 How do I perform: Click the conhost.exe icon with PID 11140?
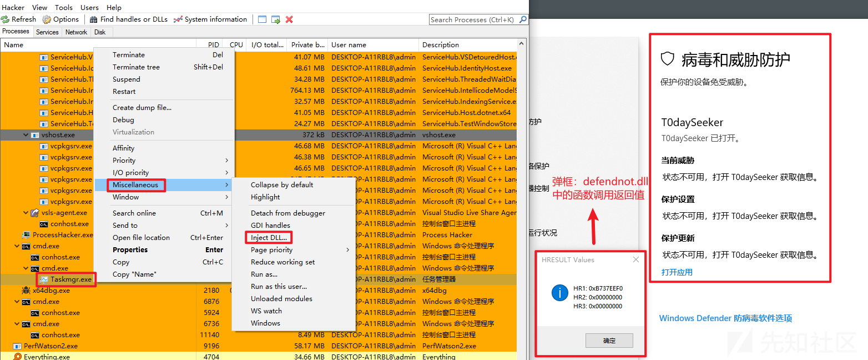[x=36, y=335]
